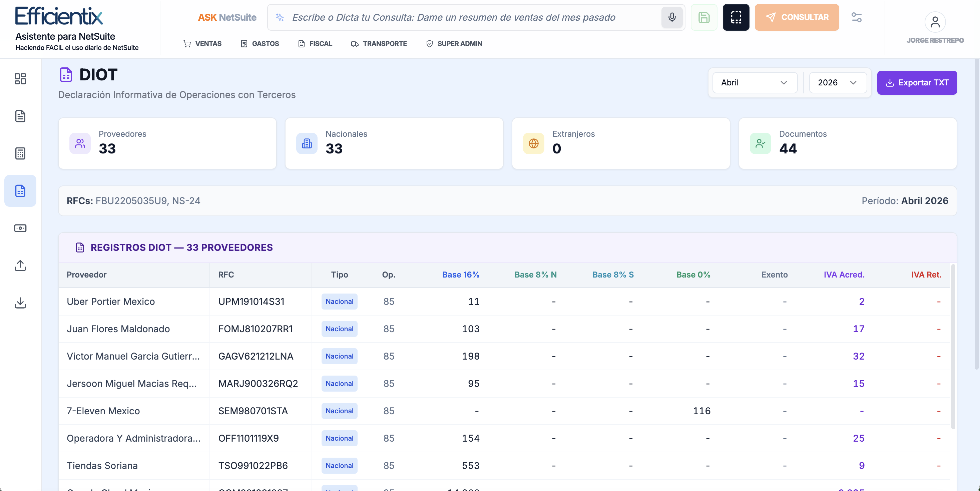Click the green save diskette icon
This screenshot has height=491, width=980.
point(704,17)
